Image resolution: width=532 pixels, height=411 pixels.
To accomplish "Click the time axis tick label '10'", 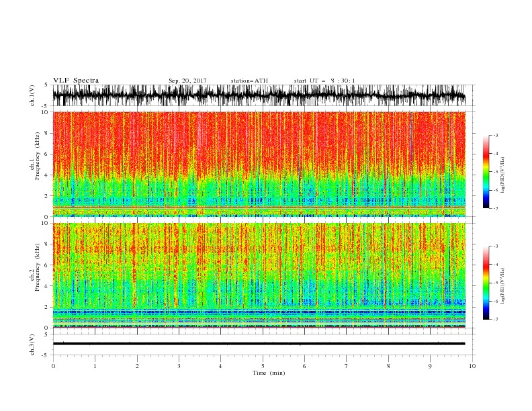I will (x=472, y=366).
